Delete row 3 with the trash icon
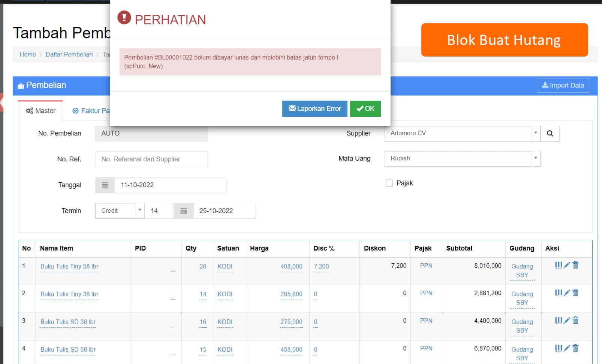 (x=575, y=321)
